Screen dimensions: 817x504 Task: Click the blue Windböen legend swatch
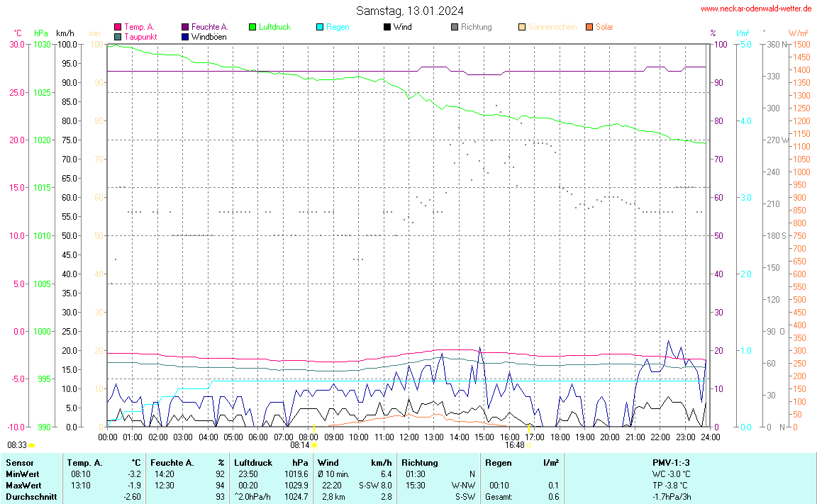coord(185,36)
